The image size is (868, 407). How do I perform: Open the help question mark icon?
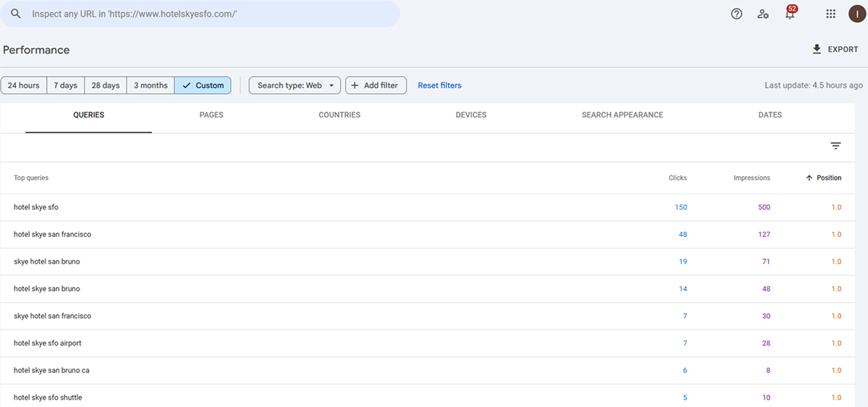pyautogui.click(x=736, y=14)
